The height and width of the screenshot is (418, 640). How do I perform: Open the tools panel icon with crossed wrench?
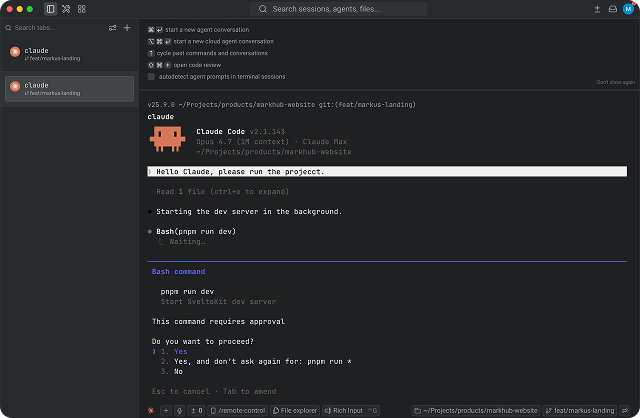66,9
